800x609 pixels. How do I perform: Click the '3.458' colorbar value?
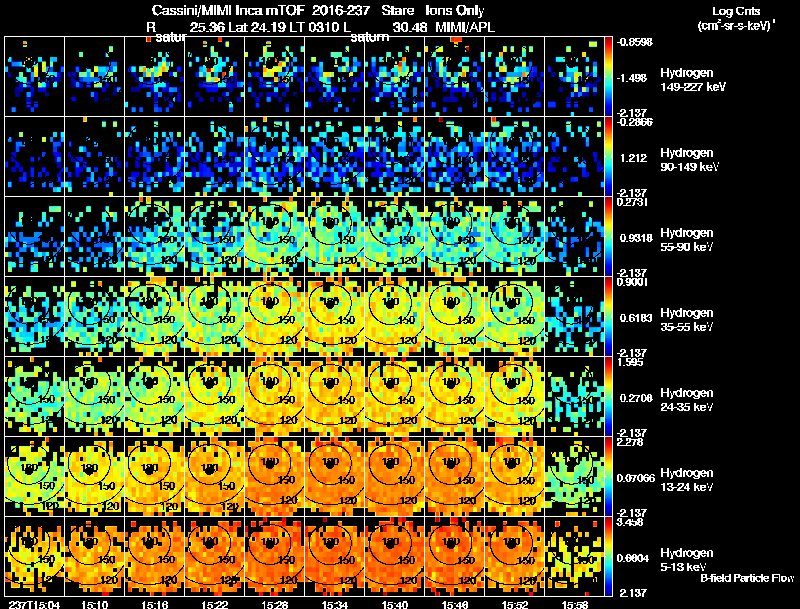click(630, 522)
